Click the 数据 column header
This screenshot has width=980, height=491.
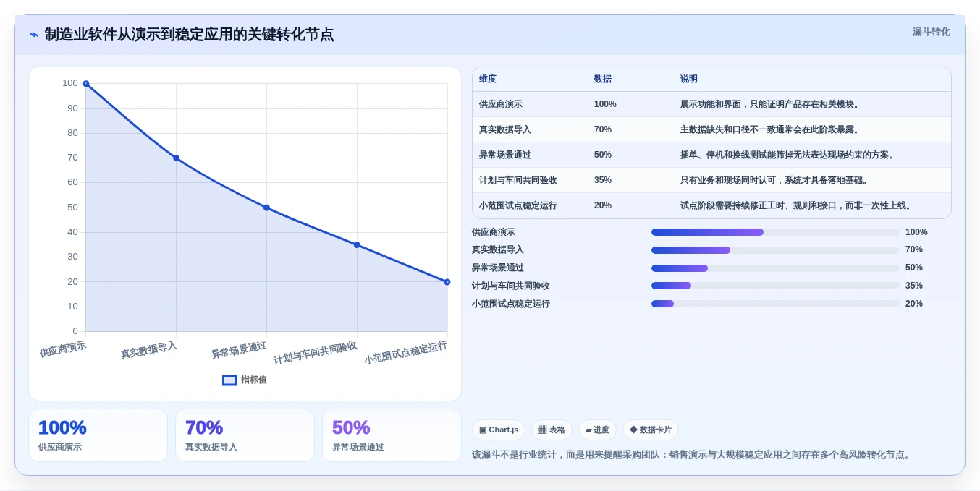(x=603, y=80)
